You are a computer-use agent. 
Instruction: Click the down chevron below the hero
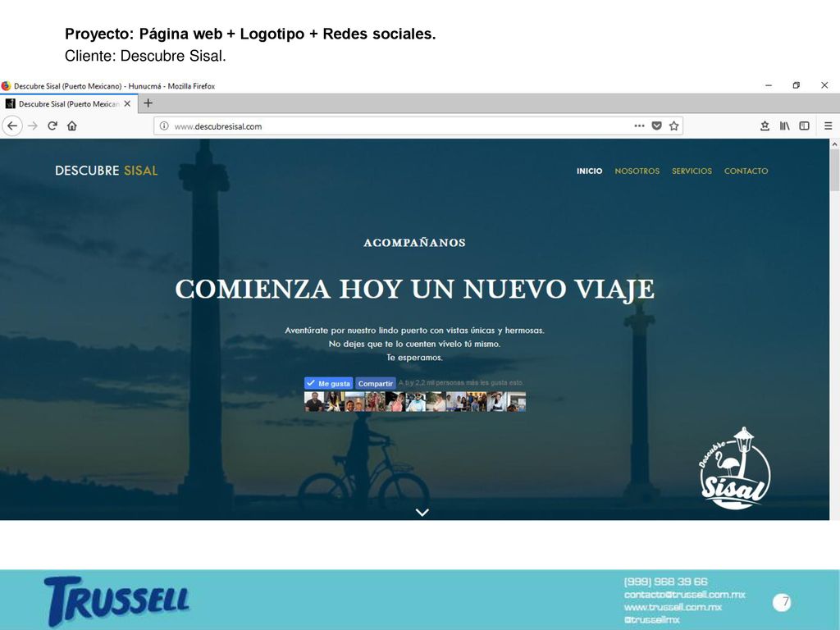pos(422,512)
